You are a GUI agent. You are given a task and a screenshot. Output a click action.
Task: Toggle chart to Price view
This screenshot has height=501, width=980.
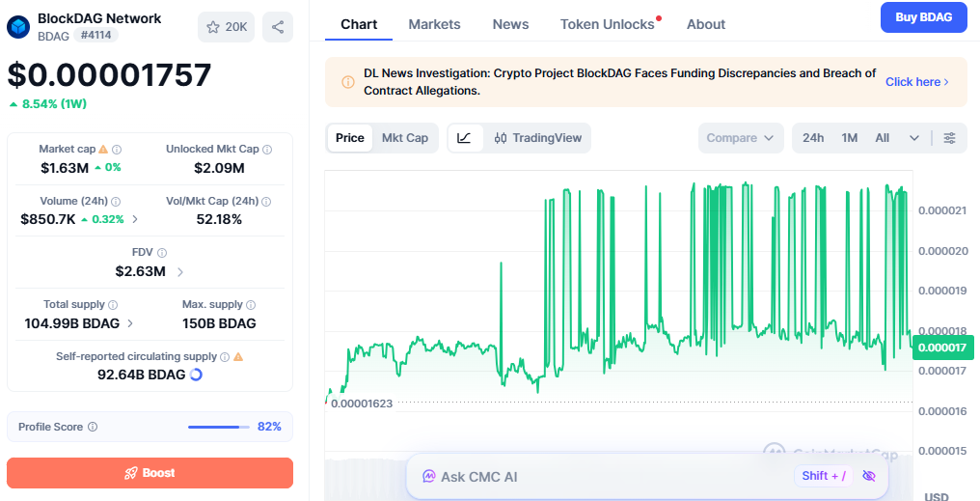pos(350,138)
